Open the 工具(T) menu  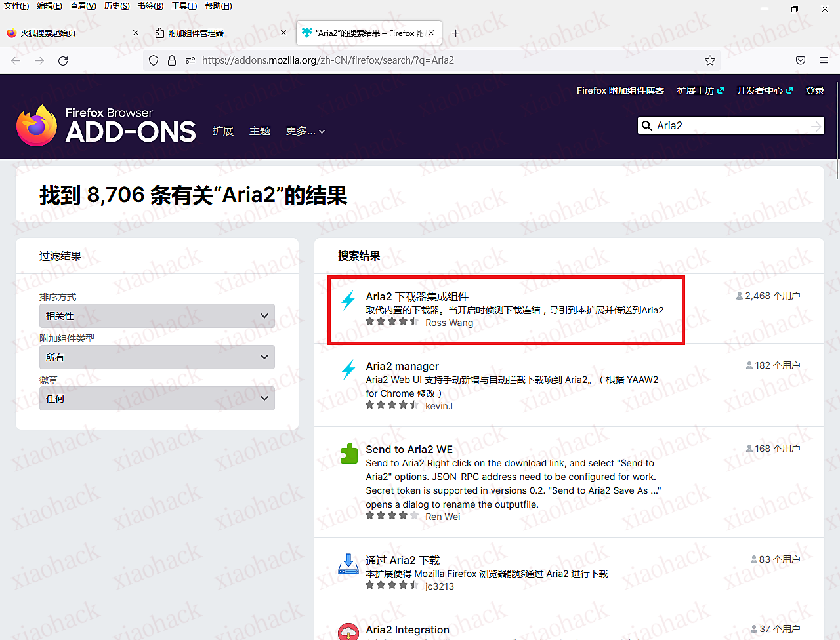point(184,6)
